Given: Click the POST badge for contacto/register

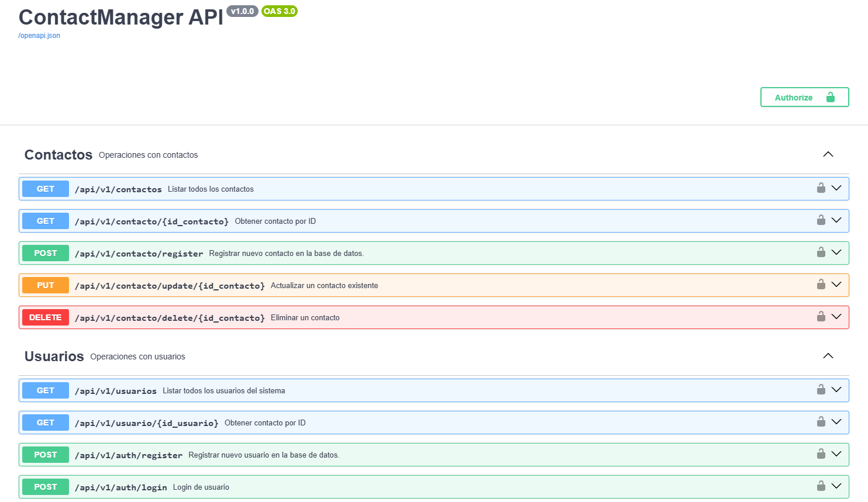Looking at the screenshot, I should 46,253.
